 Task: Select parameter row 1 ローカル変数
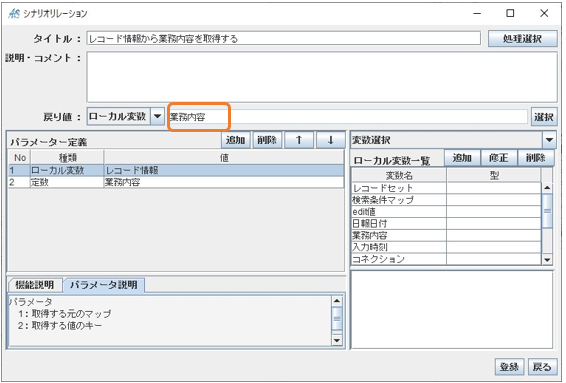point(67,170)
